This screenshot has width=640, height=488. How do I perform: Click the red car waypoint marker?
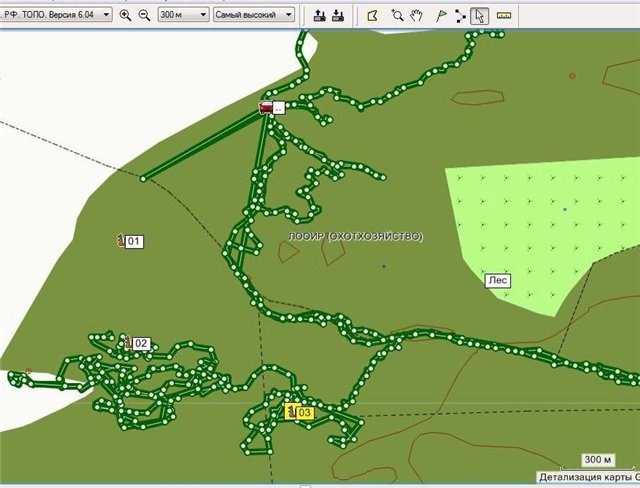(x=267, y=107)
